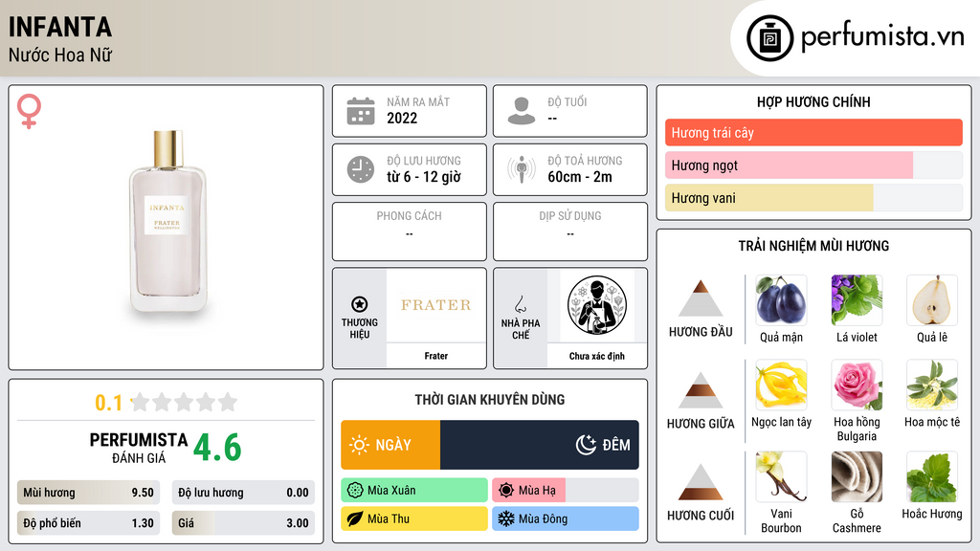Click the Chưa xác định perfumer text
Screen dimensions: 980x551
point(597,356)
